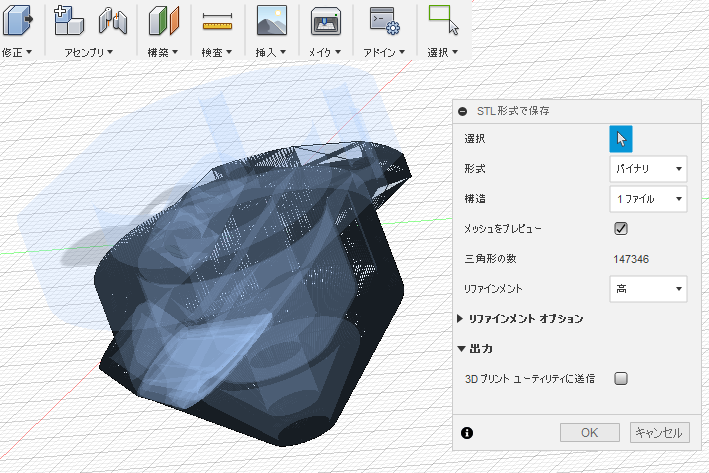Open the 検査 dropdown menu
Viewport: 709px width, 473px height.
[217, 52]
